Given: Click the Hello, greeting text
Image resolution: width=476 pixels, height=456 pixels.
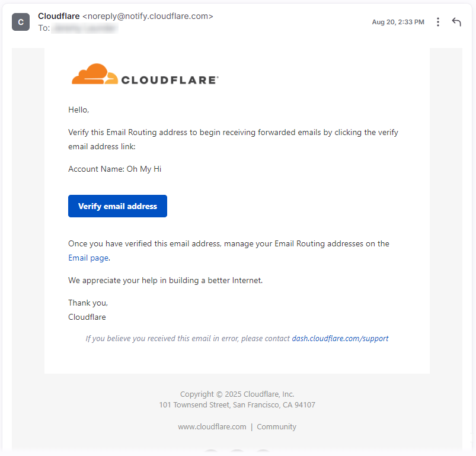Looking at the screenshot, I should (79, 110).
